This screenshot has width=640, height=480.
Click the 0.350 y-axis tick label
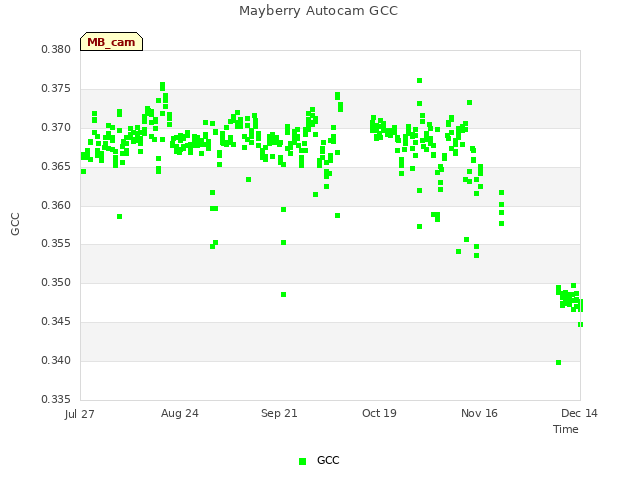[x=56, y=282]
